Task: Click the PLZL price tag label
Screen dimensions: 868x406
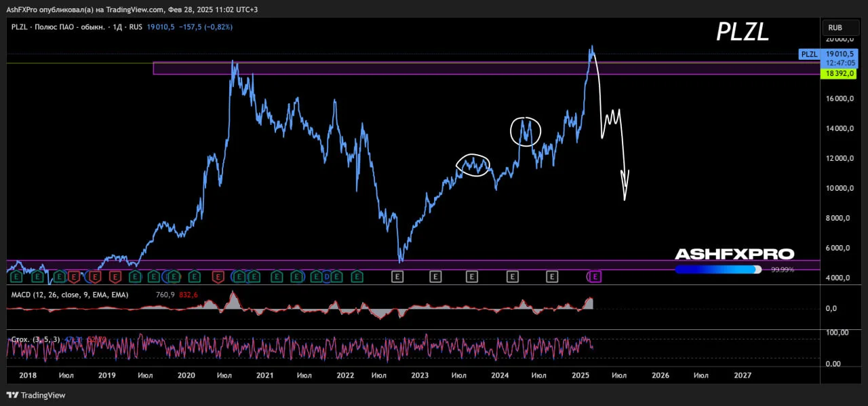Action: (809, 54)
